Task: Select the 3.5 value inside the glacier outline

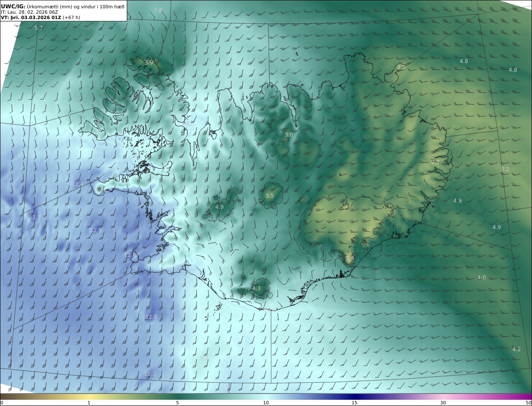Action: click(270, 196)
